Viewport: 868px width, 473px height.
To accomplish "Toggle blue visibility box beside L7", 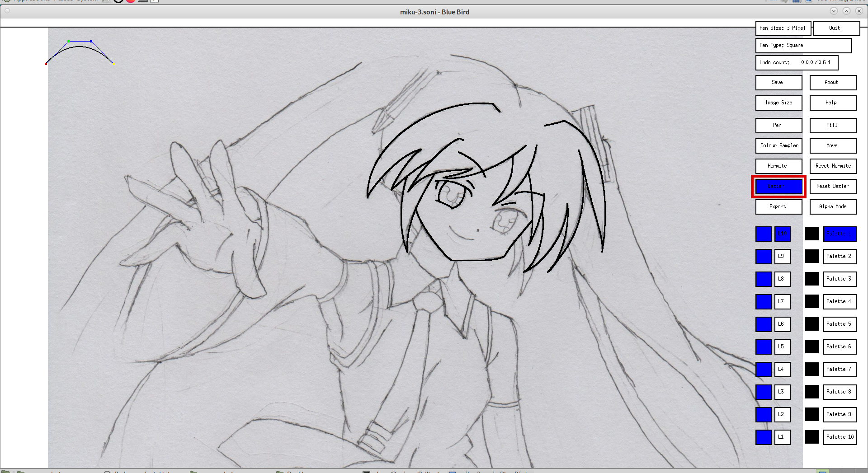I will 764,302.
